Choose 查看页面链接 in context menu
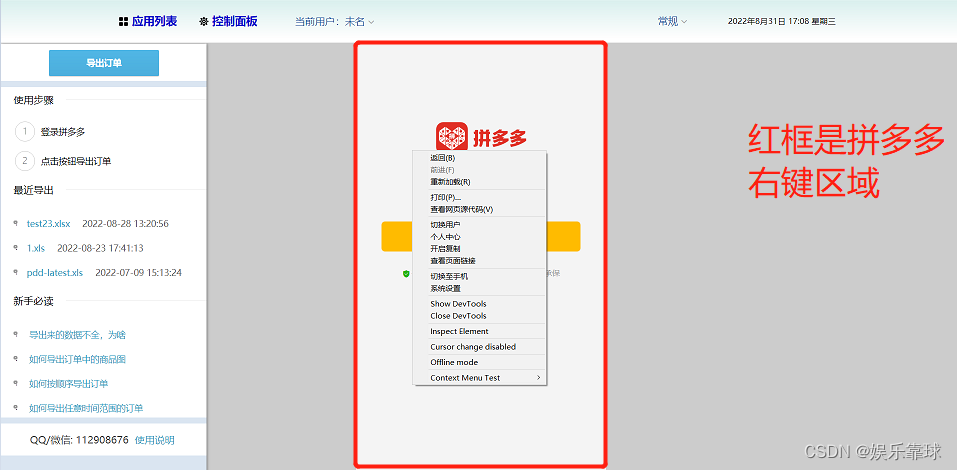The height and width of the screenshot is (470, 957). 480,260
